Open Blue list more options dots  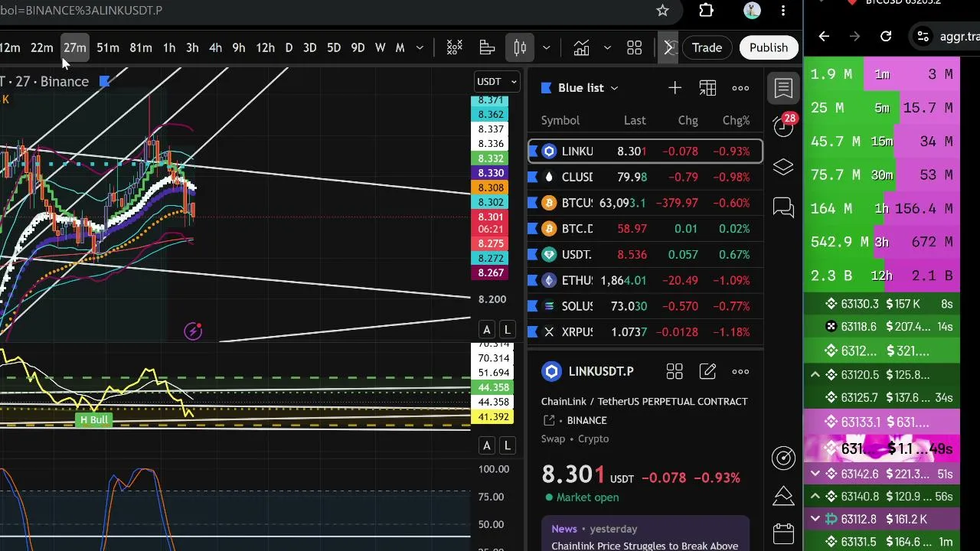tap(740, 88)
